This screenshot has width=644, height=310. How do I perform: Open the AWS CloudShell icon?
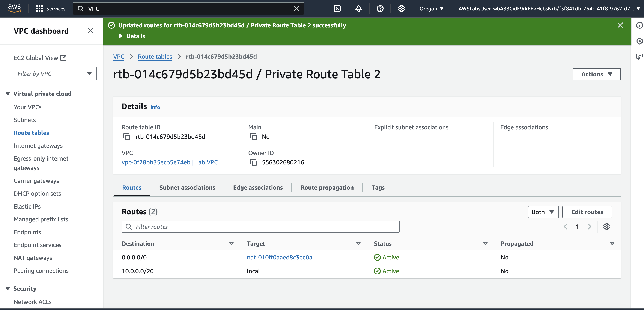[x=337, y=9]
